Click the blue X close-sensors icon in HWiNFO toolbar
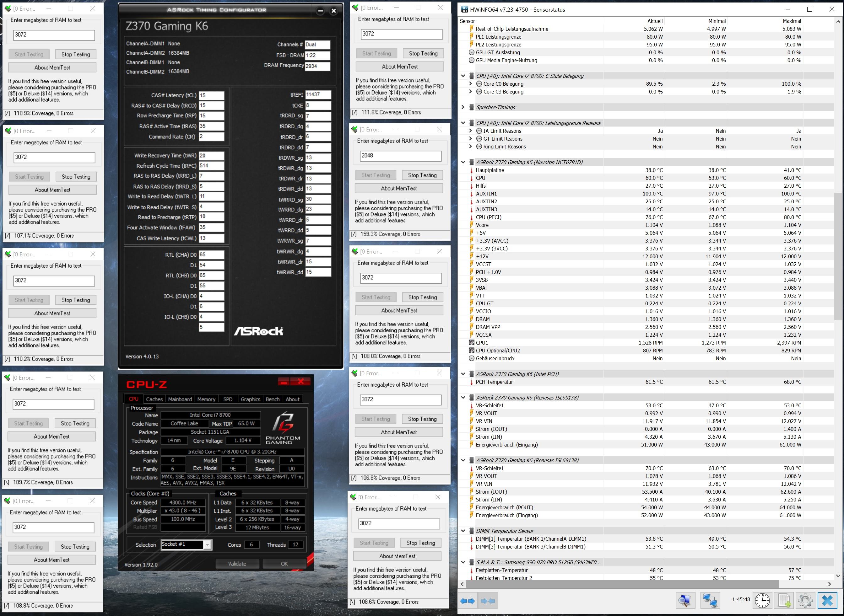This screenshot has height=616, width=844. coord(827,600)
